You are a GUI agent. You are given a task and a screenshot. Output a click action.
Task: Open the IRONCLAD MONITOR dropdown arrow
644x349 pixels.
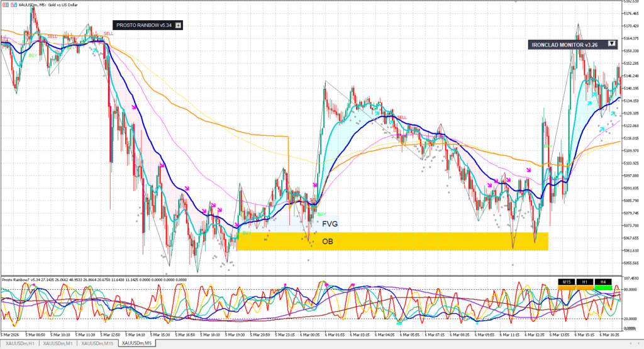point(611,44)
